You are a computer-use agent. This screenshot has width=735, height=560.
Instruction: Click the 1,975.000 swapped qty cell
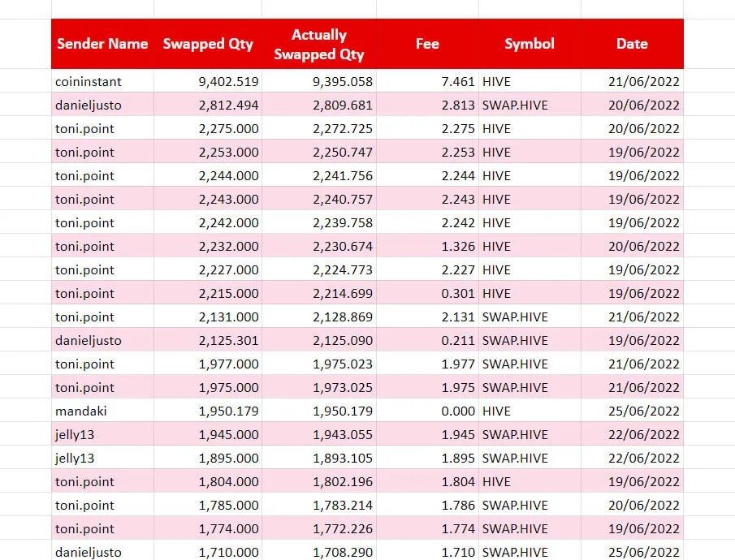pos(208,386)
